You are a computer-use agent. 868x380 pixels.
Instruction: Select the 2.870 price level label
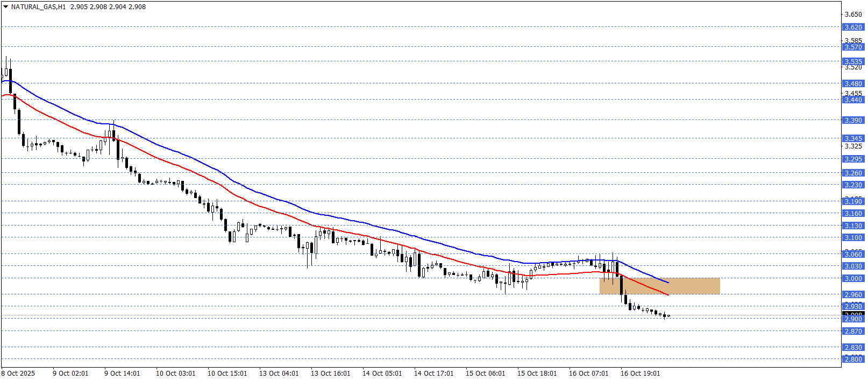click(853, 332)
